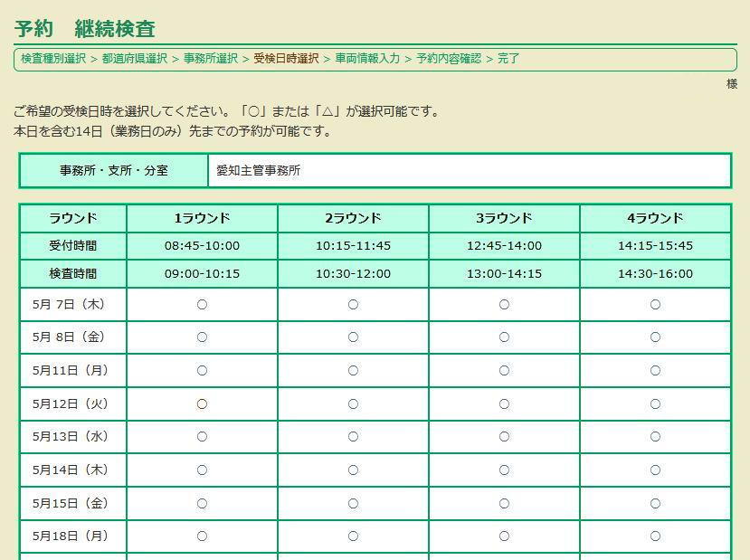This screenshot has width=750, height=560.
Task: Click inspection time 13:00-14:15
Action: [x=504, y=273]
